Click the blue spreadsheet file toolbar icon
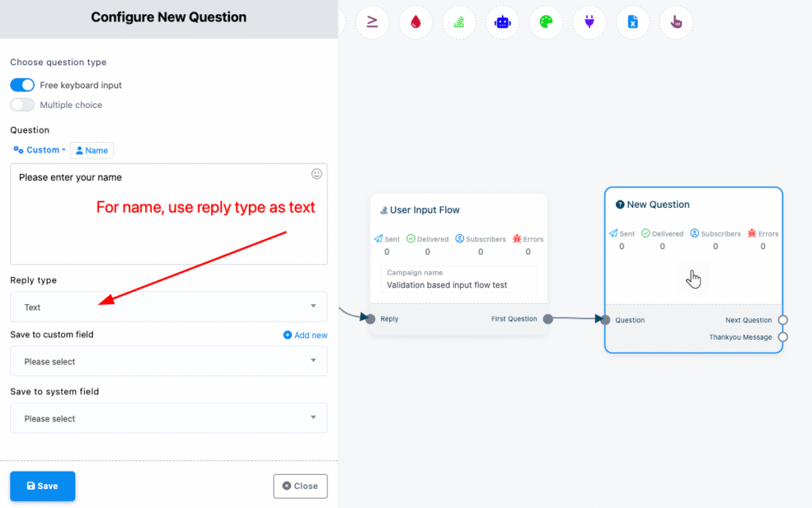 [x=633, y=22]
